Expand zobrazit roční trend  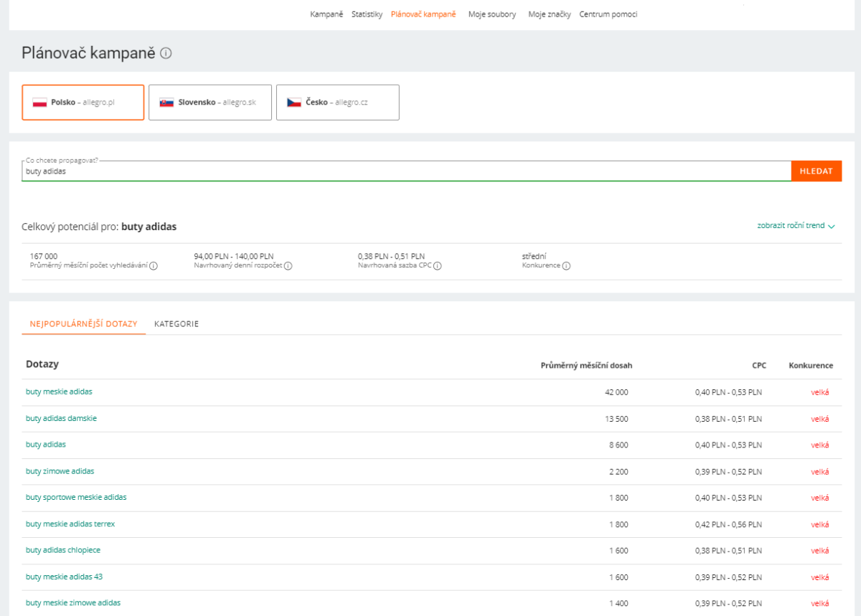[x=796, y=226]
